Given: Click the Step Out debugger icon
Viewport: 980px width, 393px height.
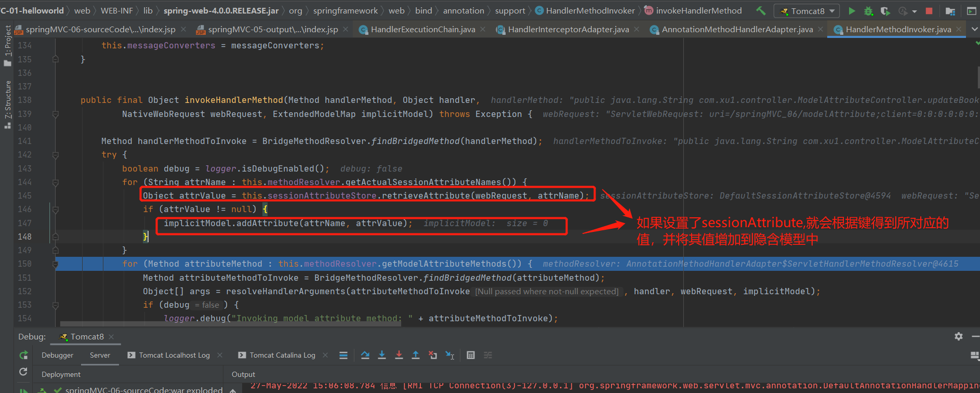Looking at the screenshot, I should pyautogui.click(x=416, y=355).
